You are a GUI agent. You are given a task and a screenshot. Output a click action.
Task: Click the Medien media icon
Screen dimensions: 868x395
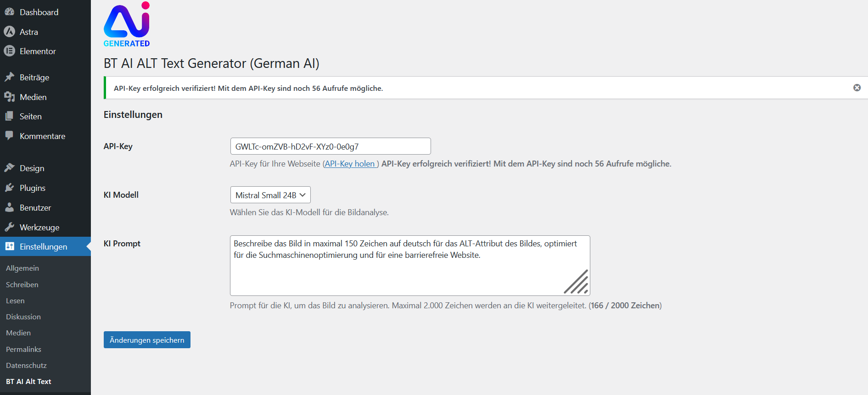click(9, 97)
